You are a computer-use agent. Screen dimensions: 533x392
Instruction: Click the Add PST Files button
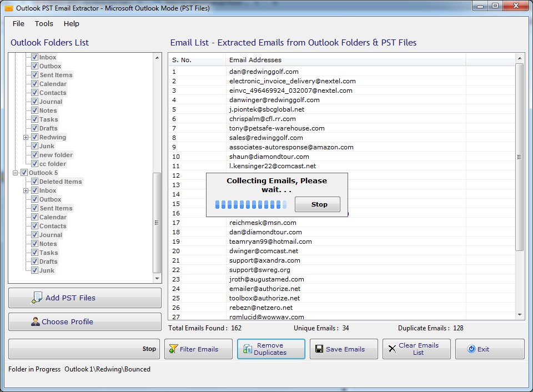[84, 298]
